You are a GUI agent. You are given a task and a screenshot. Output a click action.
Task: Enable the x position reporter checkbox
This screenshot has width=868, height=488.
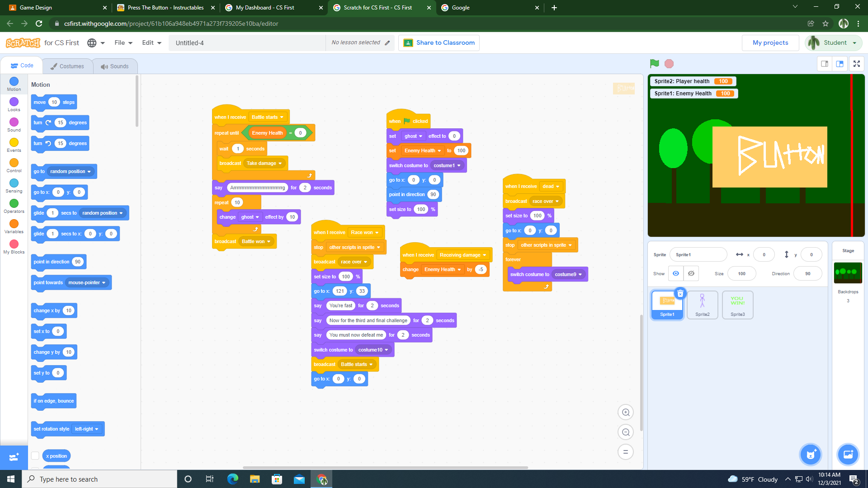tap(35, 455)
